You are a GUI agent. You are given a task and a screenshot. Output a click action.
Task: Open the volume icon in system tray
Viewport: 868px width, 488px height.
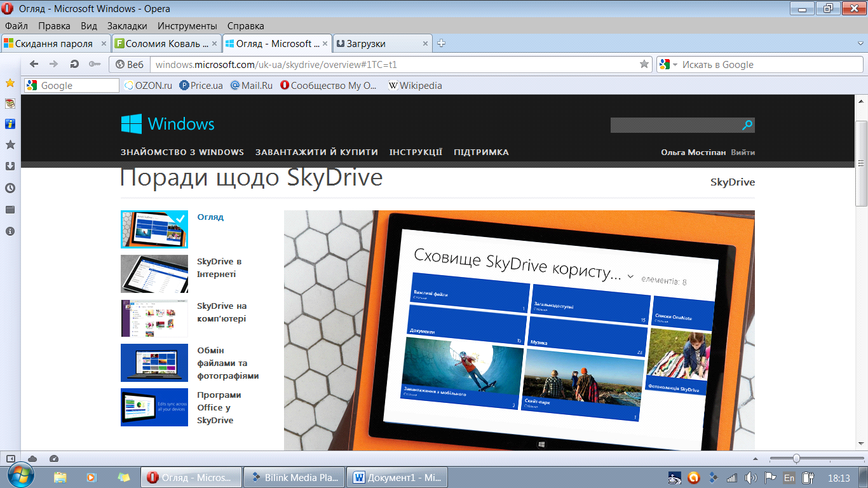750,478
